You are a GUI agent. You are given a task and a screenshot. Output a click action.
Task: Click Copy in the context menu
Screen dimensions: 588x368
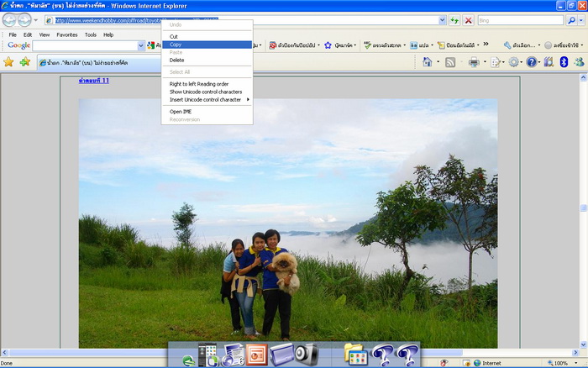176,45
